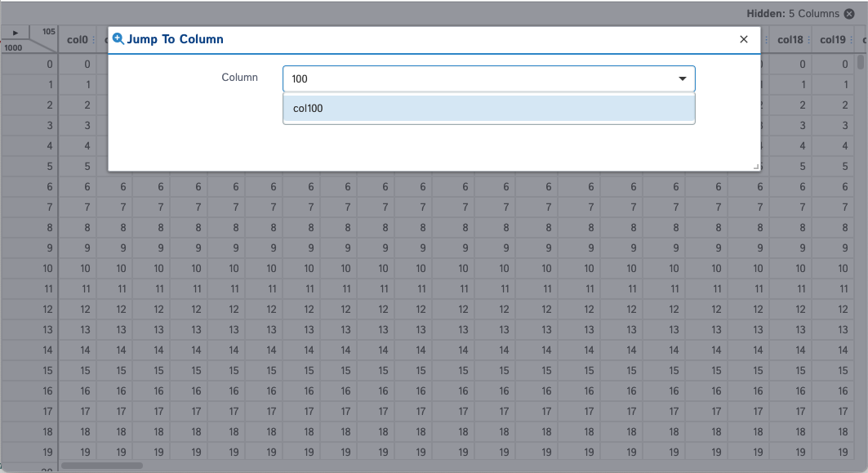Select row index 10

click(x=30, y=269)
